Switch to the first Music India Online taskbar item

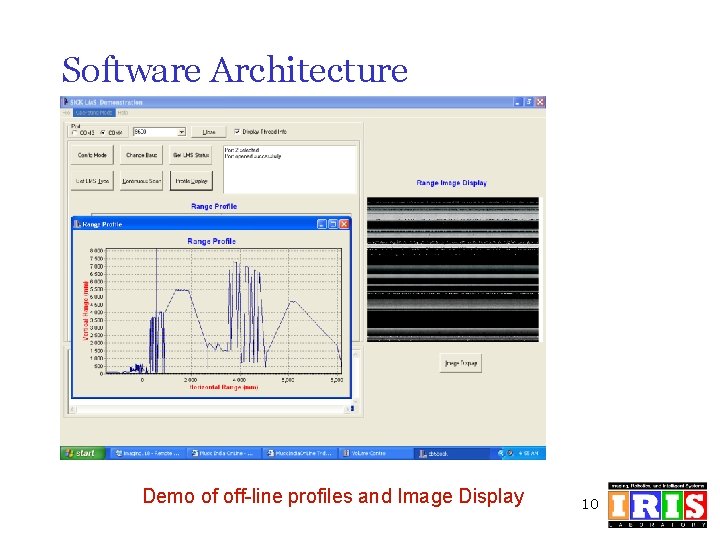tap(223, 453)
